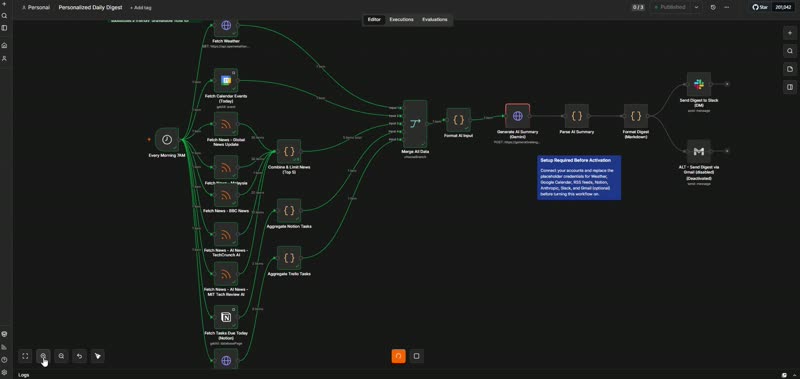Click the Add tag button
800x379 pixels.
pos(140,8)
